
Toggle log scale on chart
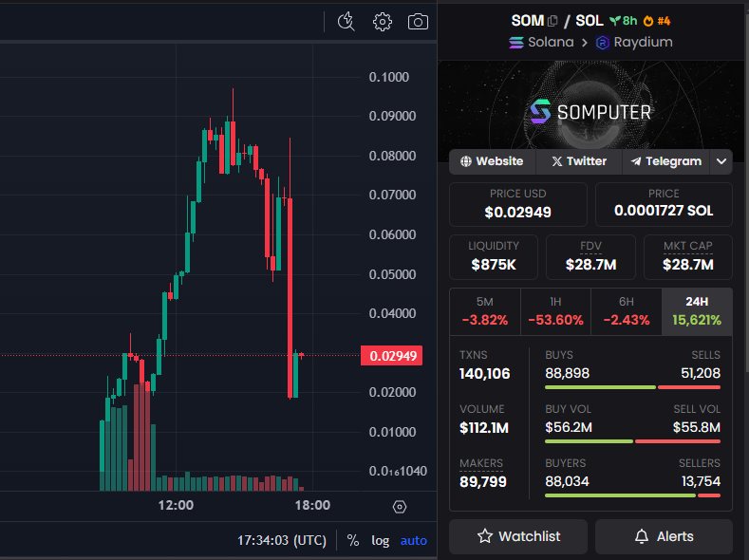(x=381, y=540)
